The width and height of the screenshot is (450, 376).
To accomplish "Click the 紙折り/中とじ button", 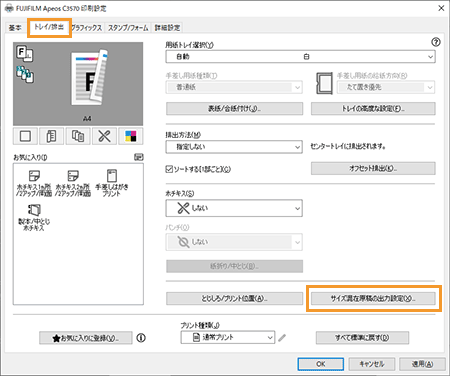I will coord(235,266).
